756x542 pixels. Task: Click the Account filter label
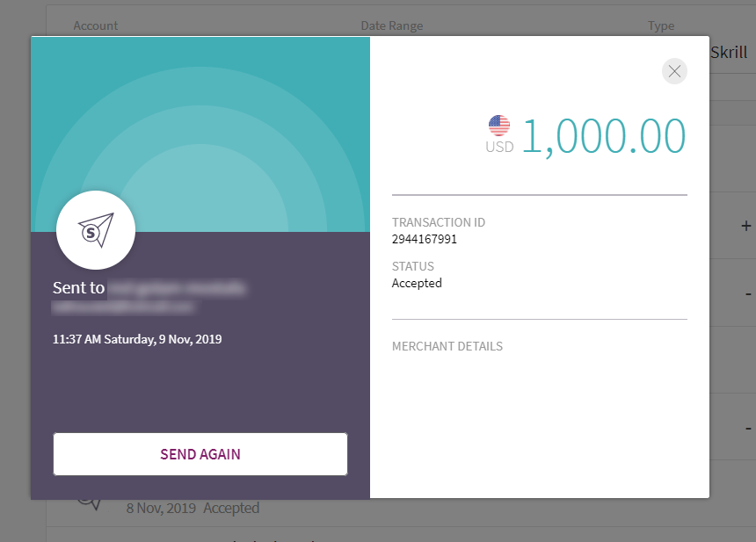coord(96,25)
